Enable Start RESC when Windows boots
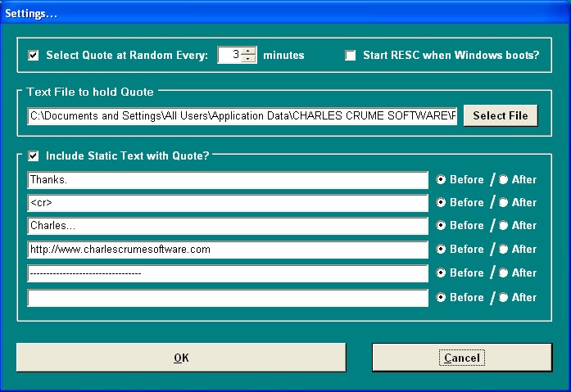571x392 pixels. 351,56
